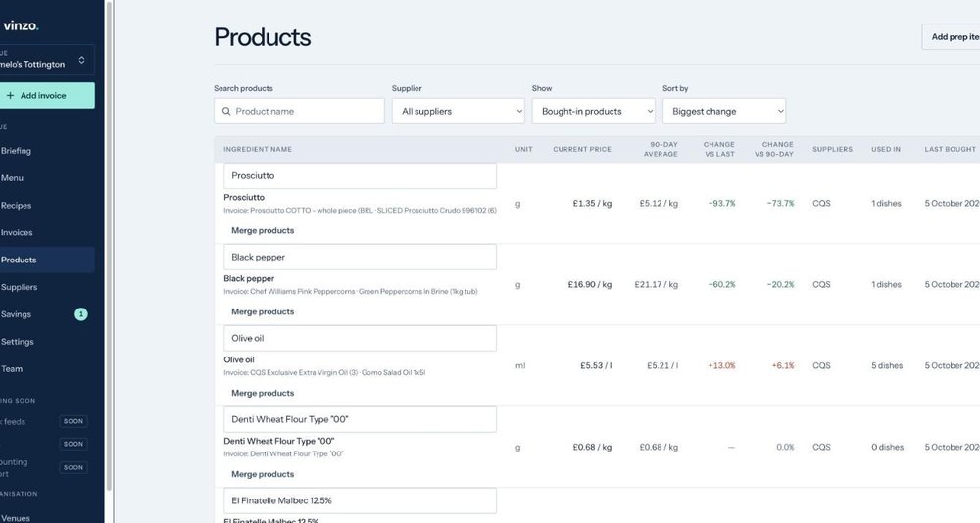Click the Change vs Last column header

point(718,149)
